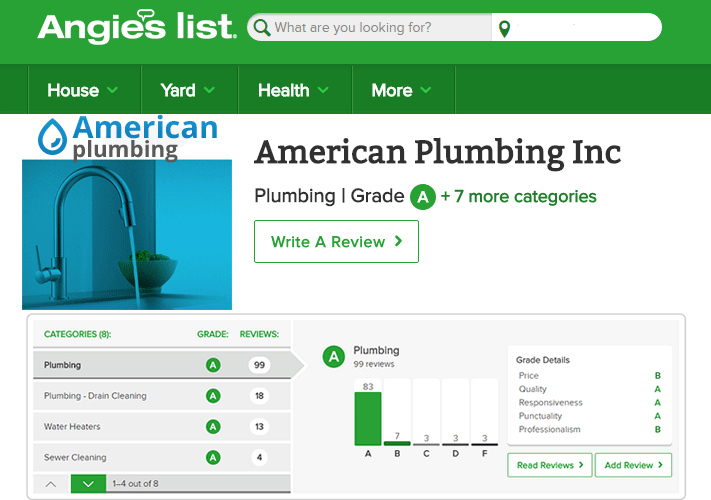Click the Write A Review button
The height and width of the screenshot is (500, 711).
(336, 241)
